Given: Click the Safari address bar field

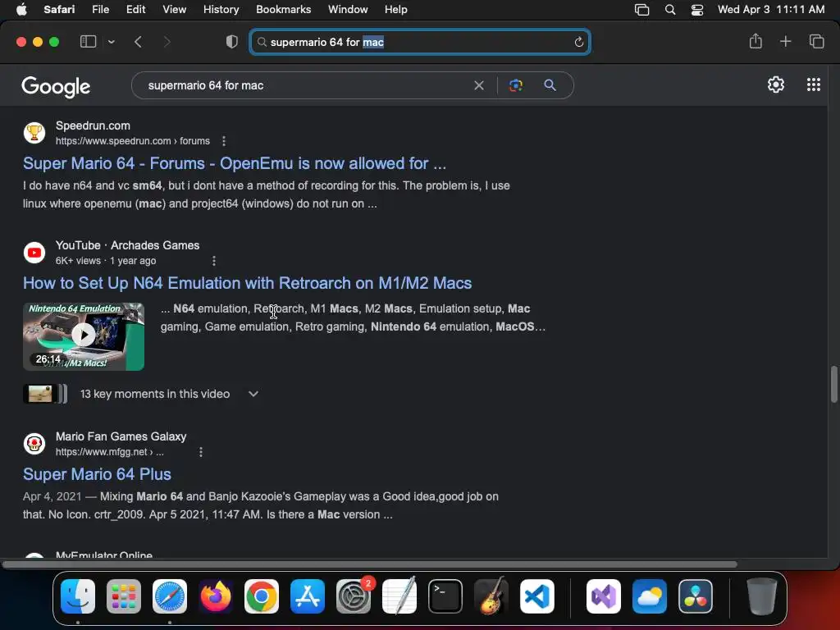Looking at the screenshot, I should pyautogui.click(x=420, y=42).
